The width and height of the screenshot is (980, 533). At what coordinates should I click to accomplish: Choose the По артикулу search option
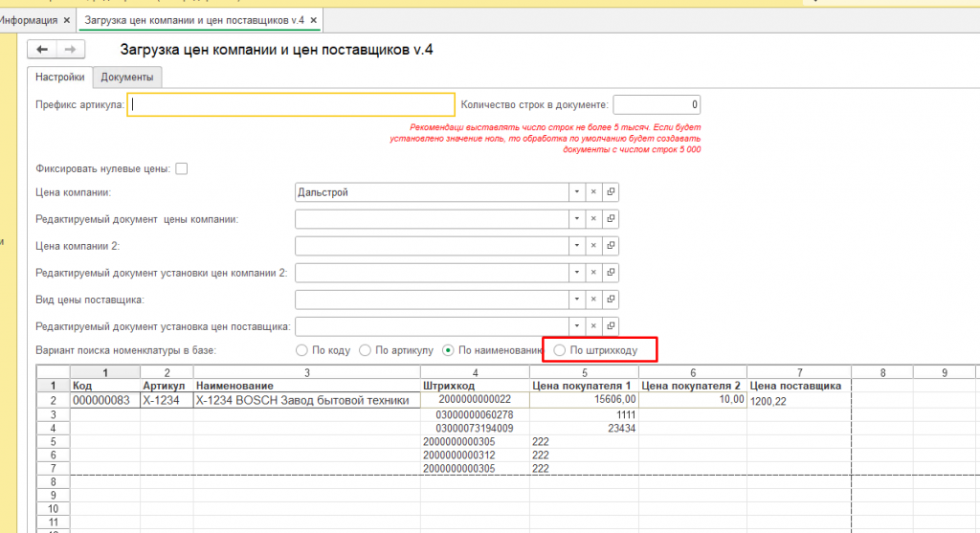pos(365,351)
